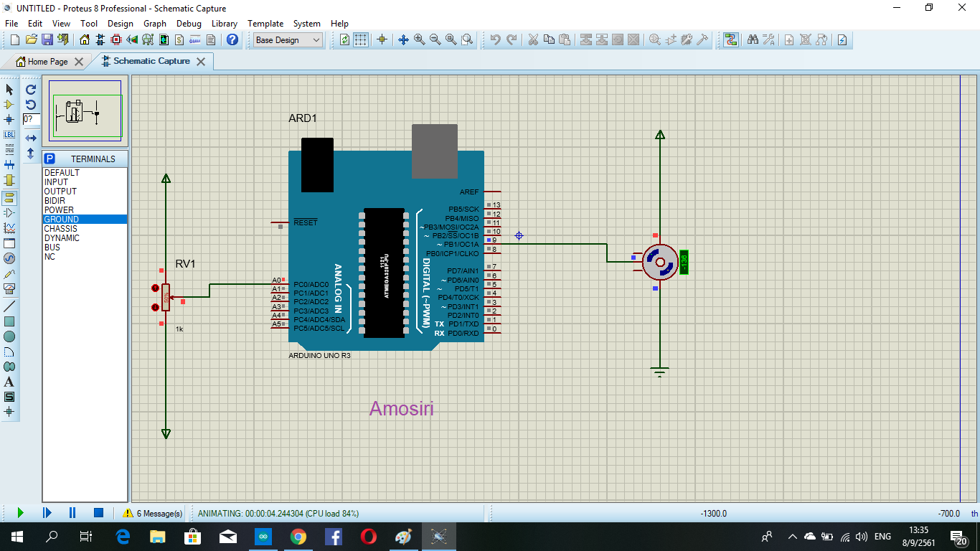This screenshot has height=551, width=980.
Task: Stop the simulation
Action: 98,513
